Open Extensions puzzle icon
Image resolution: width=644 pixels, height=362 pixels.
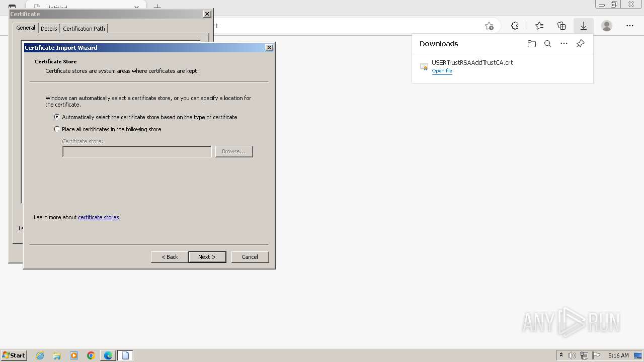coord(515,26)
